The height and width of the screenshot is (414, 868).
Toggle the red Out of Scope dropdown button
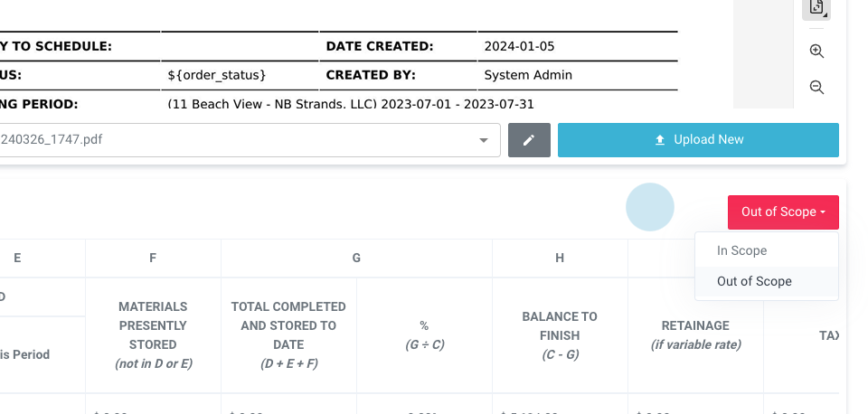[783, 212]
